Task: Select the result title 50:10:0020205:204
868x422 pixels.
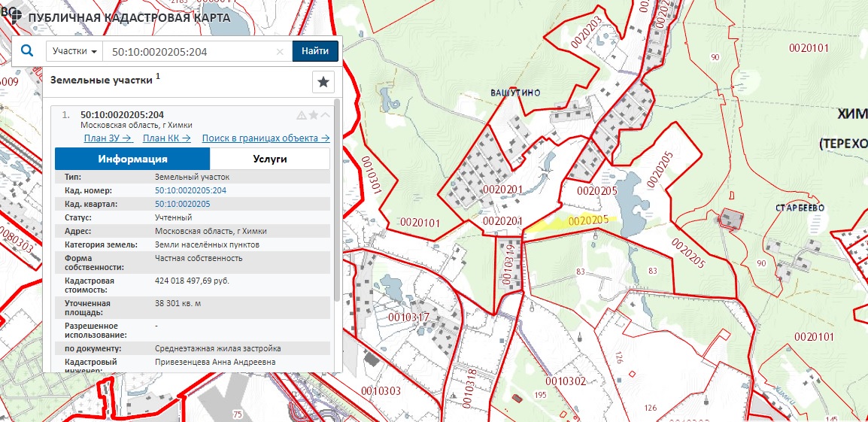Action: click(x=122, y=114)
